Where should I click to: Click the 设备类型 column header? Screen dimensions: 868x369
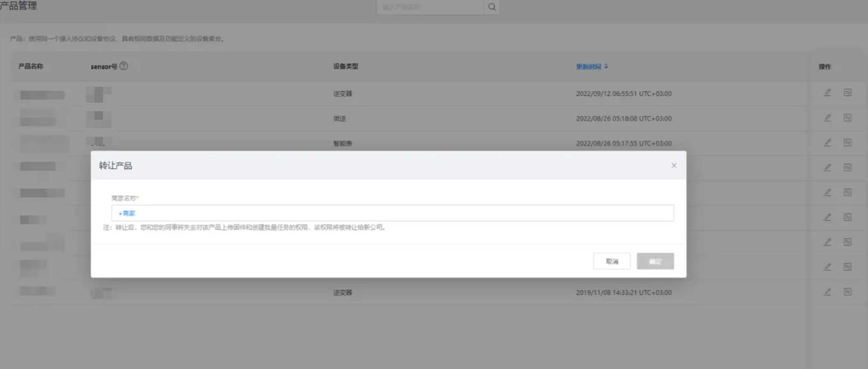pos(345,67)
